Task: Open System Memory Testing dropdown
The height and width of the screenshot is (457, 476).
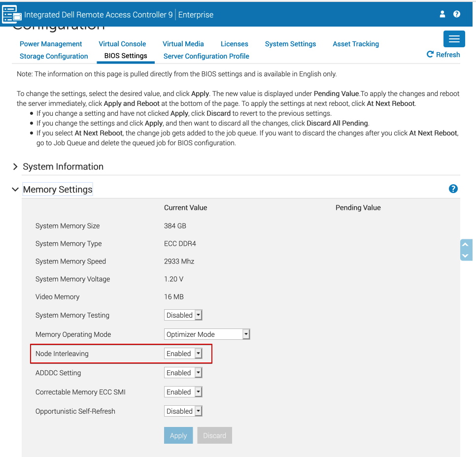Action: [183, 315]
